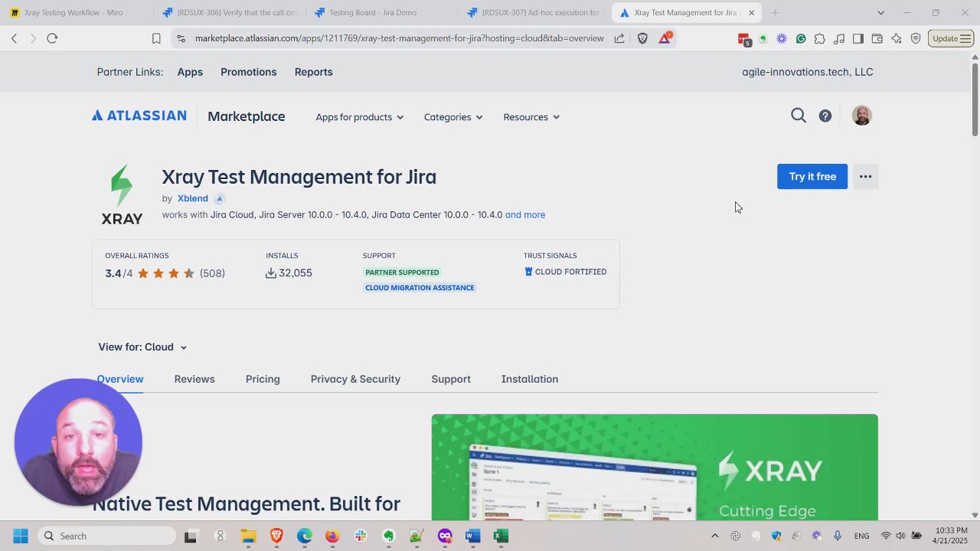The height and width of the screenshot is (551, 980).
Task: Open the Support tab
Action: 451,379
